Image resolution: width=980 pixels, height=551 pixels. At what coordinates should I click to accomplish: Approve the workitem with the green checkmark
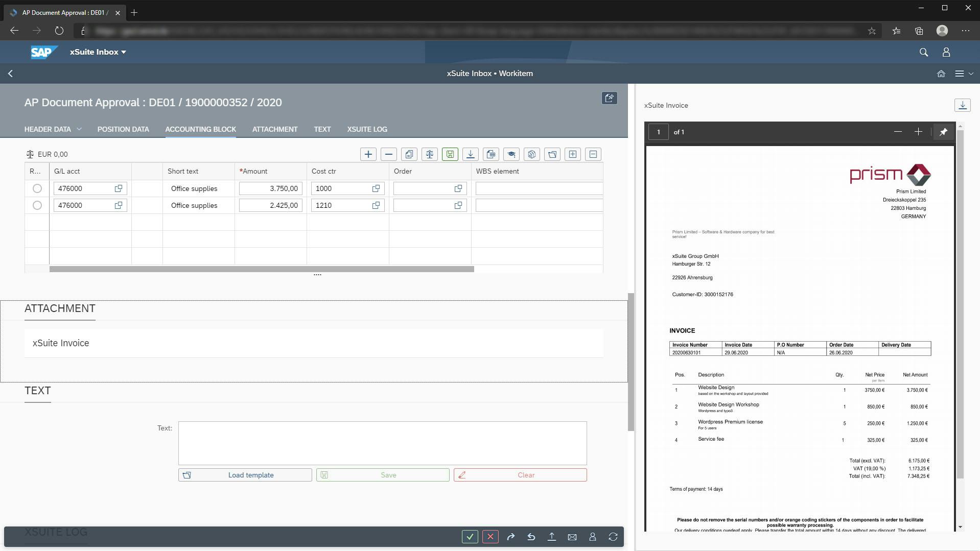click(470, 536)
